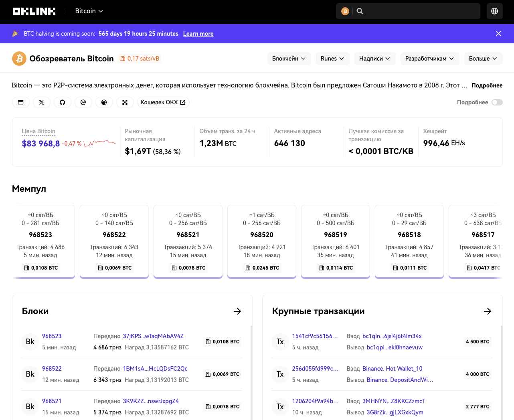Click the Tx icon for transaction 1206204f9a94b
This screenshot has height=420, width=514.
click(280, 407)
